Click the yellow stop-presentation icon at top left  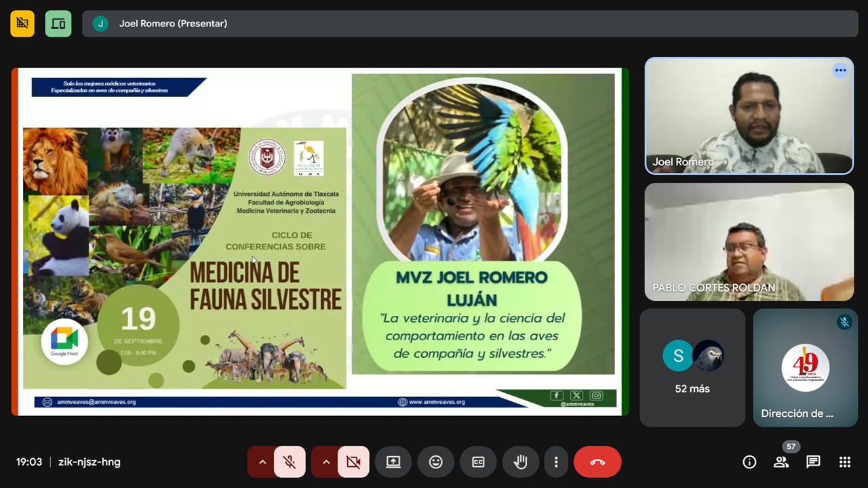[22, 24]
